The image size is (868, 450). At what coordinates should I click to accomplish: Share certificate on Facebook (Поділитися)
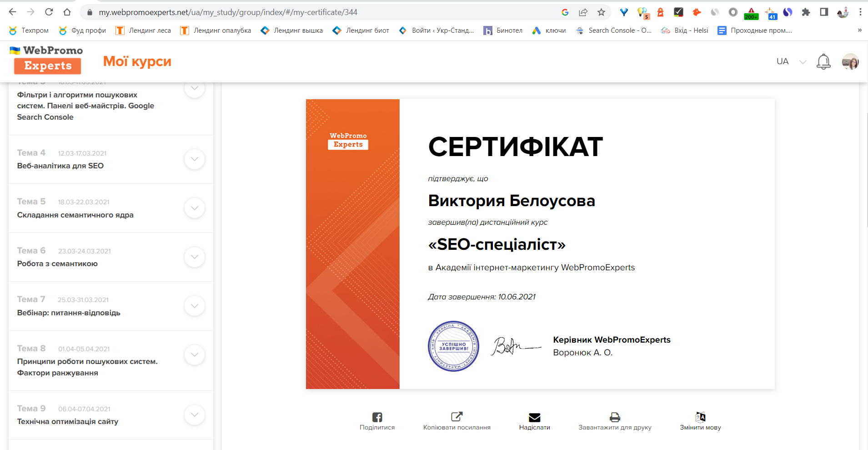[x=377, y=421]
